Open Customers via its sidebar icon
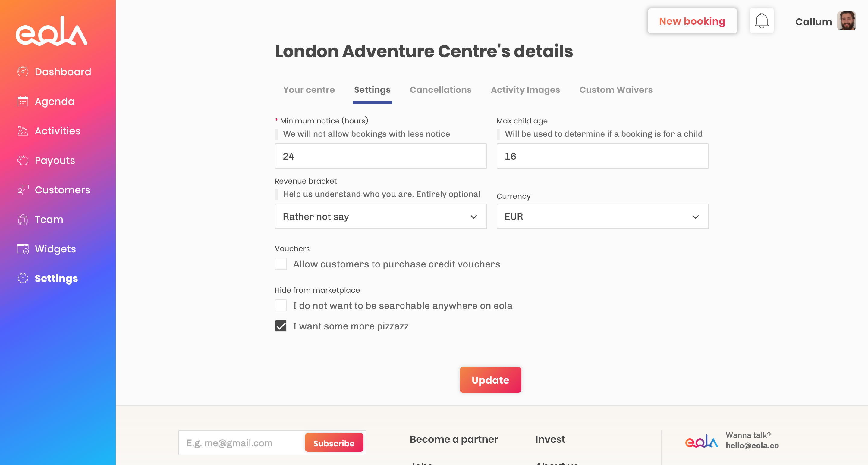 pos(23,190)
